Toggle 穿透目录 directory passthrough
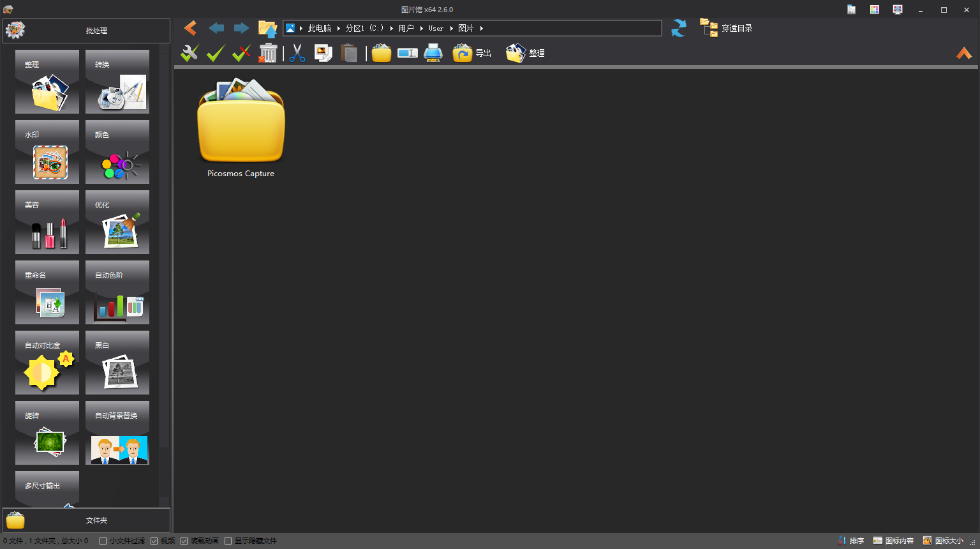Viewport: 980px width, 549px height. [727, 28]
